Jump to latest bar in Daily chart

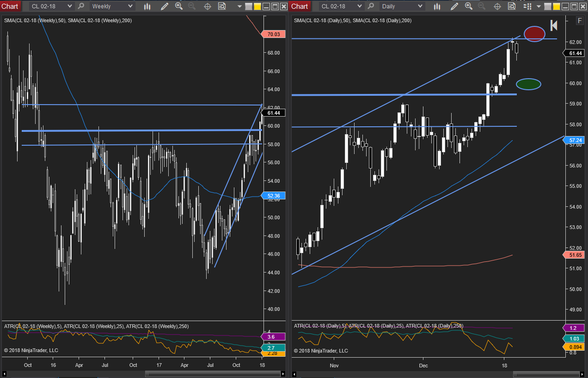[x=553, y=25]
